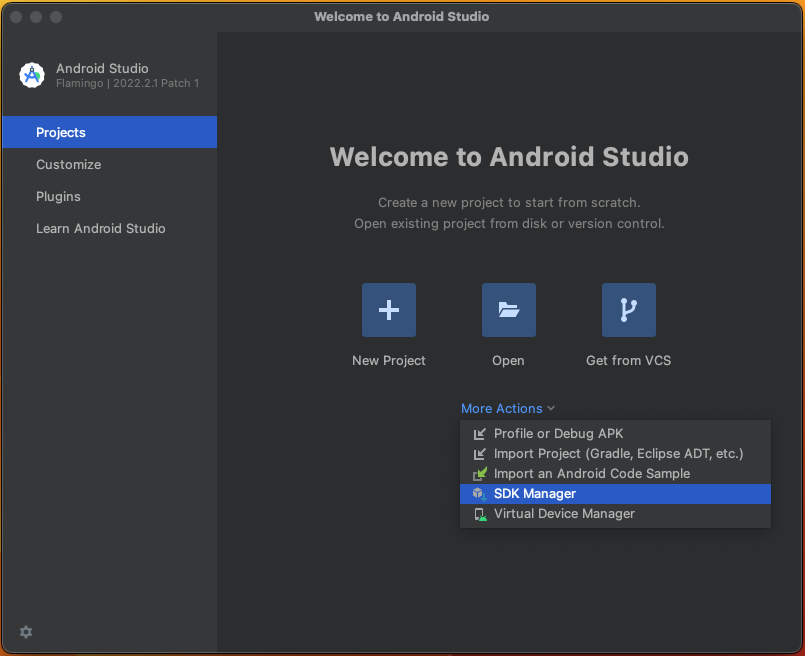The image size is (805, 656).
Task: Click the Open label under folder
Action: [508, 361]
